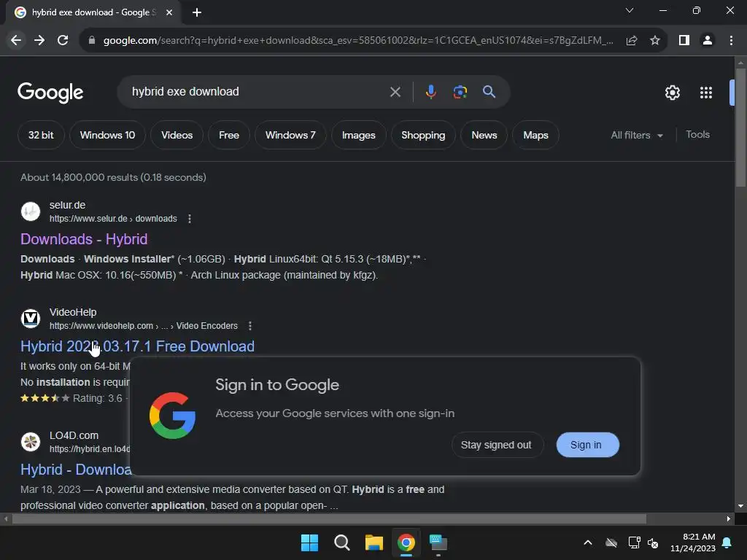The height and width of the screenshot is (560, 747).
Task: Click the selur.de site favicon
Action: point(31,211)
